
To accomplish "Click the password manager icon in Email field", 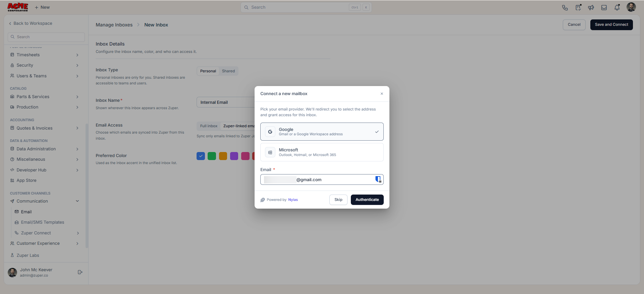I will tap(378, 179).
